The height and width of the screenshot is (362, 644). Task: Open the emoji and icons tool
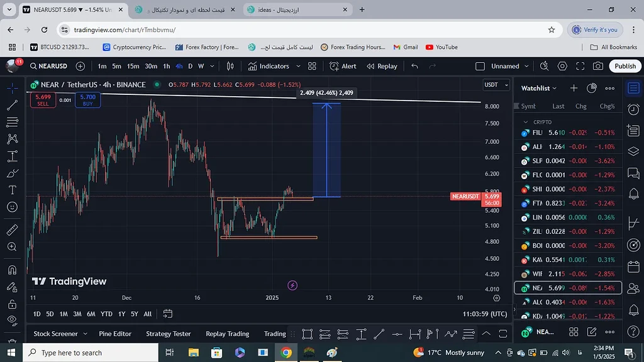13,207
